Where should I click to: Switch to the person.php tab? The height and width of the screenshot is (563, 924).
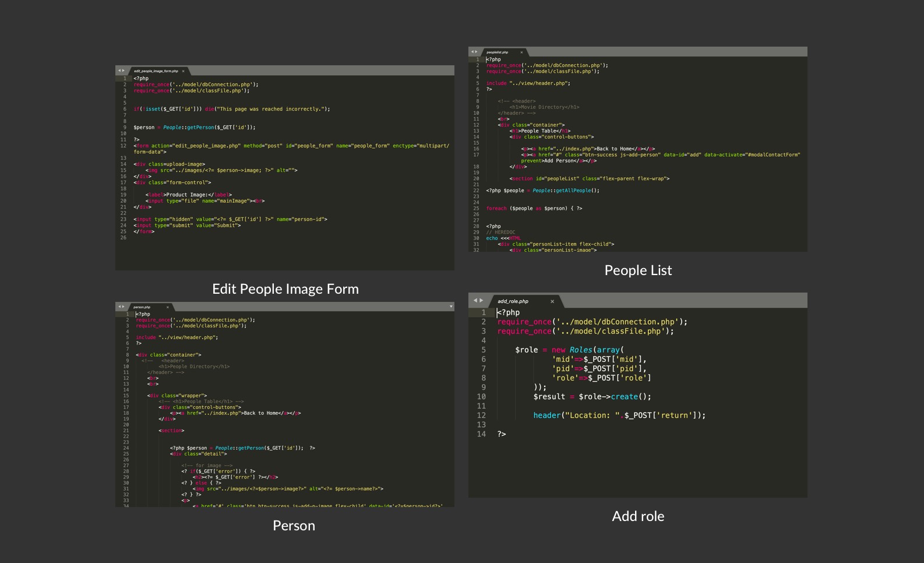pyautogui.click(x=142, y=307)
